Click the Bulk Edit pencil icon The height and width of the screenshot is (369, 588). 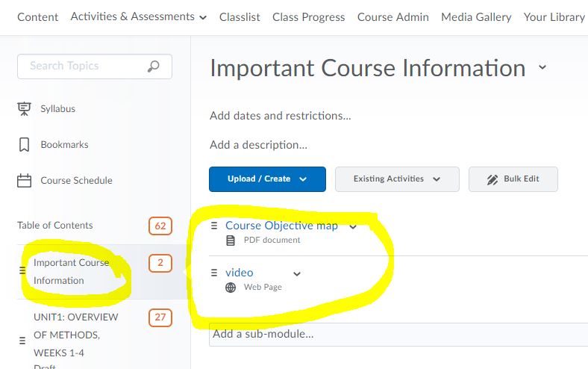(492, 179)
